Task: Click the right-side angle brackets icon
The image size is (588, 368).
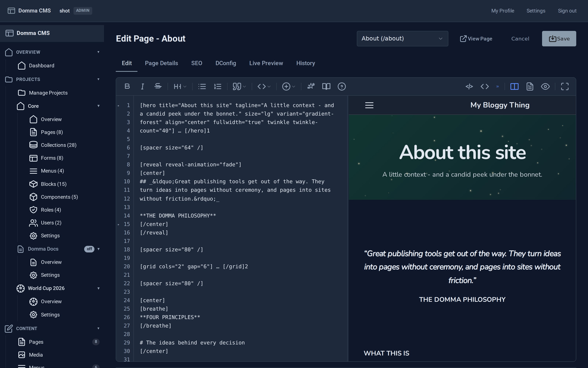Action: [x=485, y=86]
